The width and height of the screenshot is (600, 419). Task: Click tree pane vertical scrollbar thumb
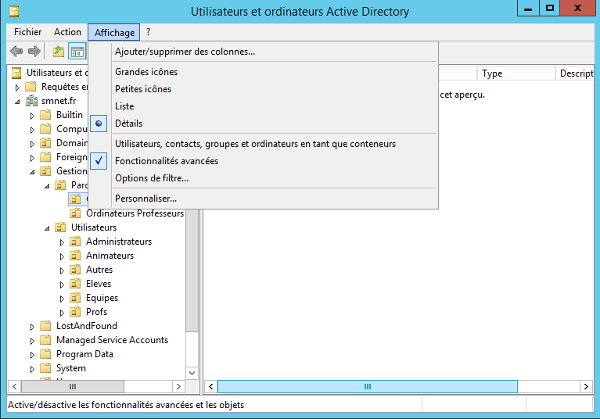[192, 270]
